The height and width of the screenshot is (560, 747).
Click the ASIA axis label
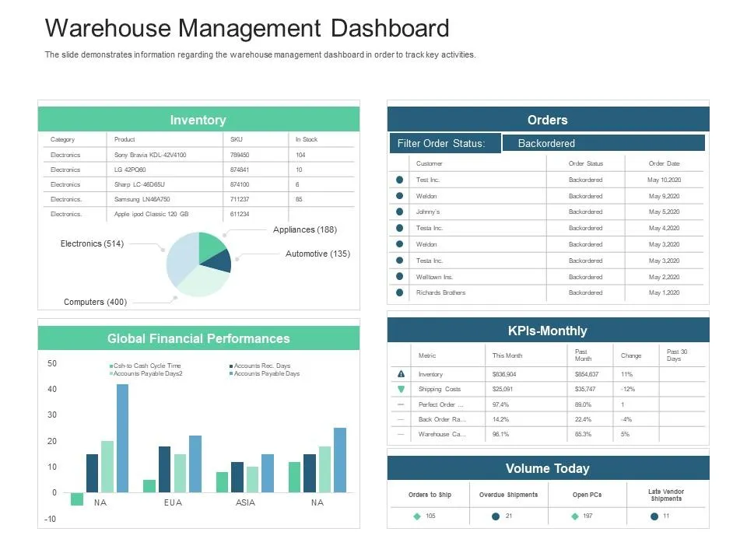245,502
